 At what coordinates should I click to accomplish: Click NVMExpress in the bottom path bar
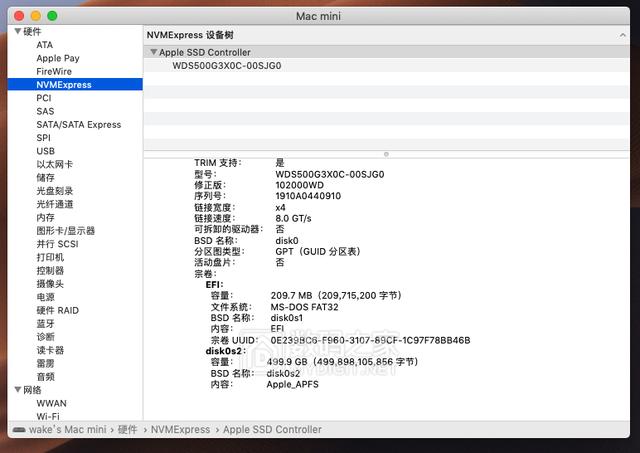(x=180, y=430)
